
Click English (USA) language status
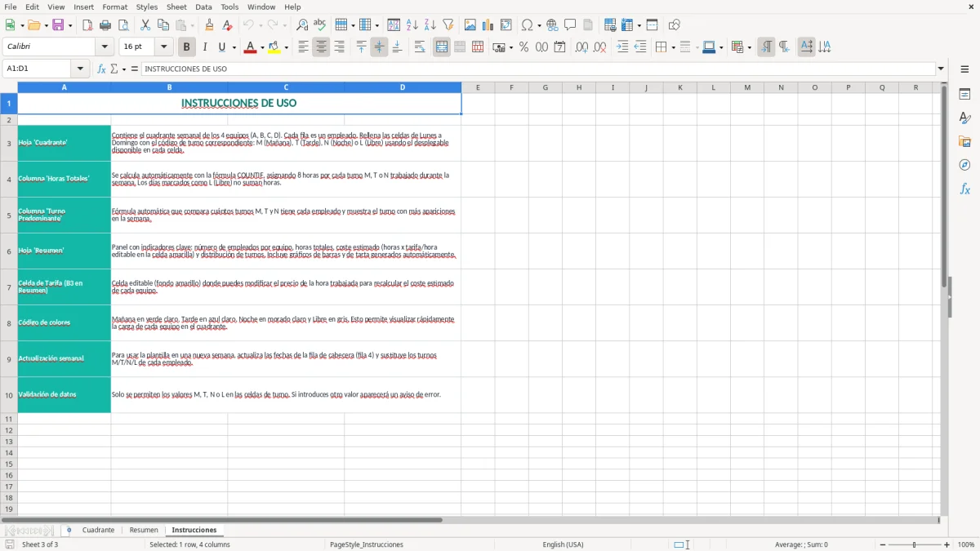[x=563, y=544]
